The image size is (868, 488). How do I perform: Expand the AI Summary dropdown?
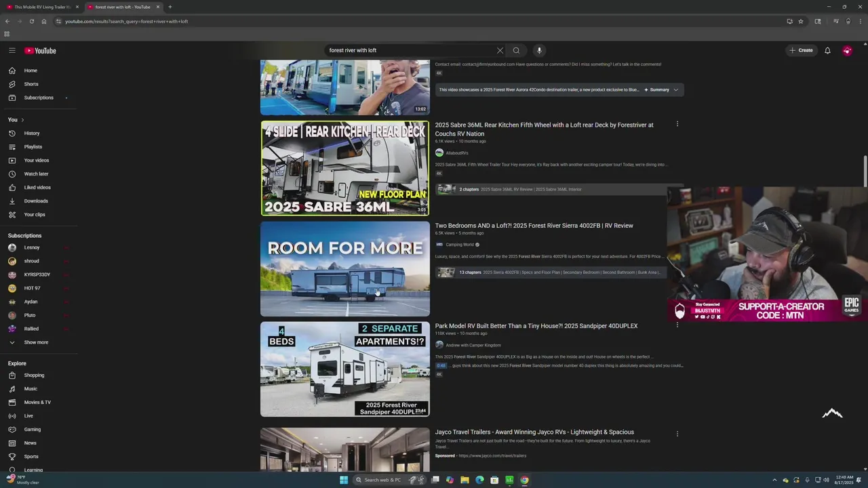click(661, 89)
